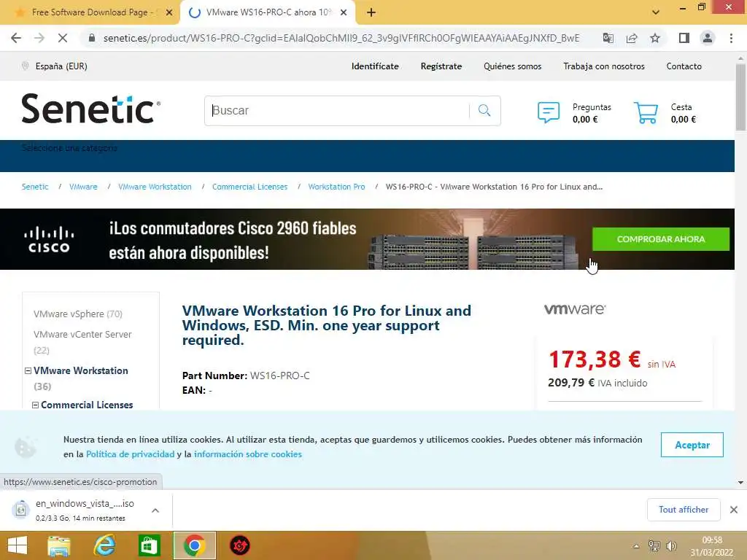Image resolution: width=747 pixels, height=560 pixels.
Task: Click the vmware brand logo
Action: pyautogui.click(x=575, y=309)
